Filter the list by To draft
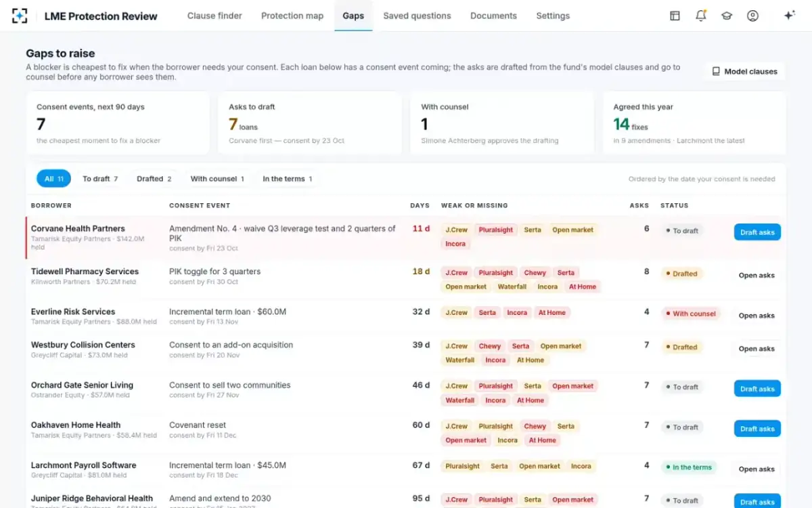The height and width of the screenshot is (508, 812). [x=100, y=179]
